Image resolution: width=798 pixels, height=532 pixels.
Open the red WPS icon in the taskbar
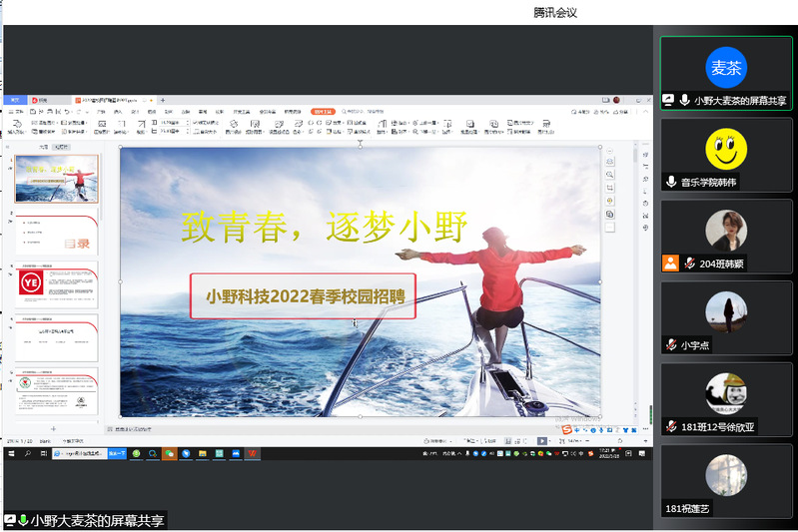253,453
